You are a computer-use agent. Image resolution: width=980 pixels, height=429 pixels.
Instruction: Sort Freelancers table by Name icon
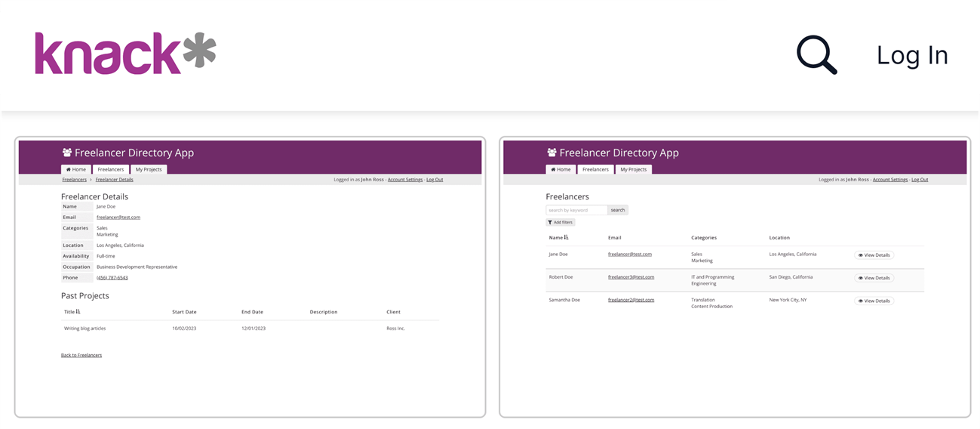click(x=566, y=237)
